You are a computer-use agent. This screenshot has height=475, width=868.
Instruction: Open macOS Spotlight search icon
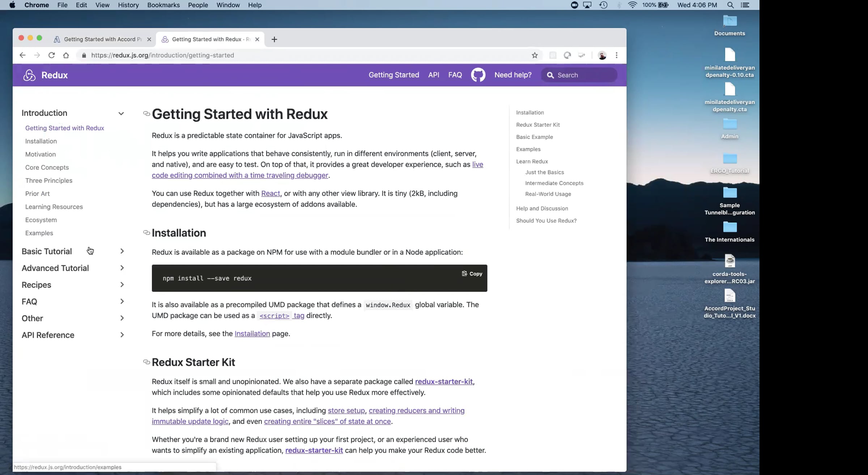pyautogui.click(x=730, y=5)
